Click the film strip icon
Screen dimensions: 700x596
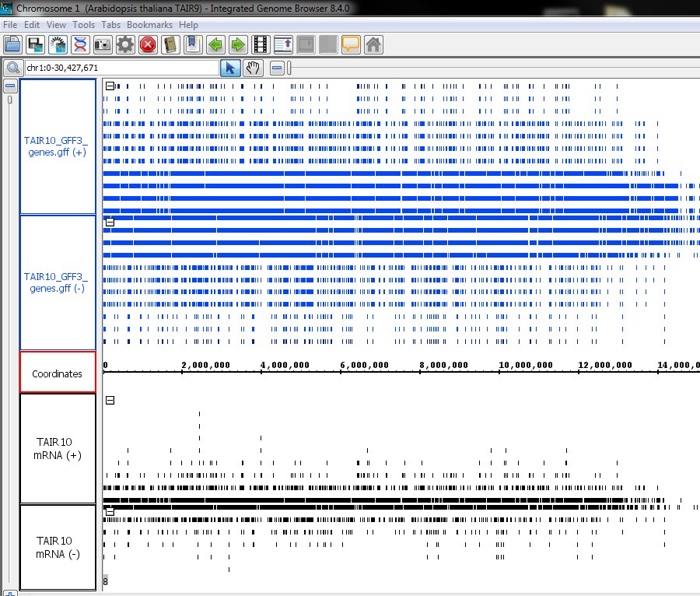261,44
